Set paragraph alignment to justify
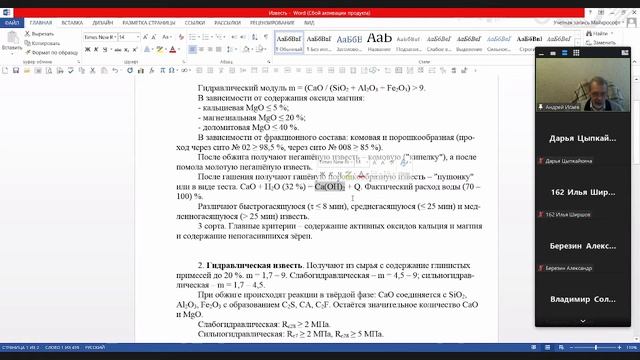This screenshot has height=360, width=640. (219, 49)
